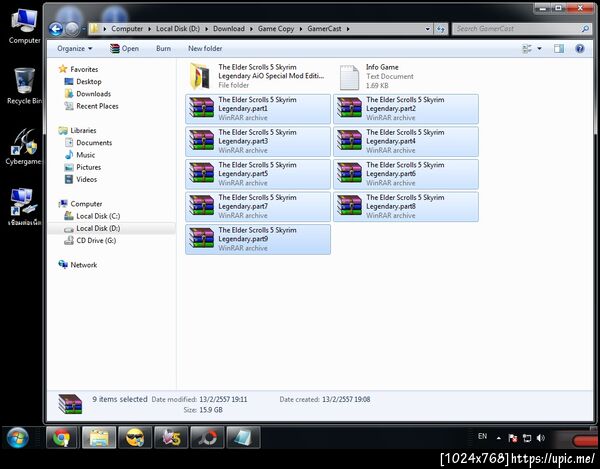This screenshot has width=600, height=469.
Task: Select Downloads under Favorites
Action: [x=88, y=94]
